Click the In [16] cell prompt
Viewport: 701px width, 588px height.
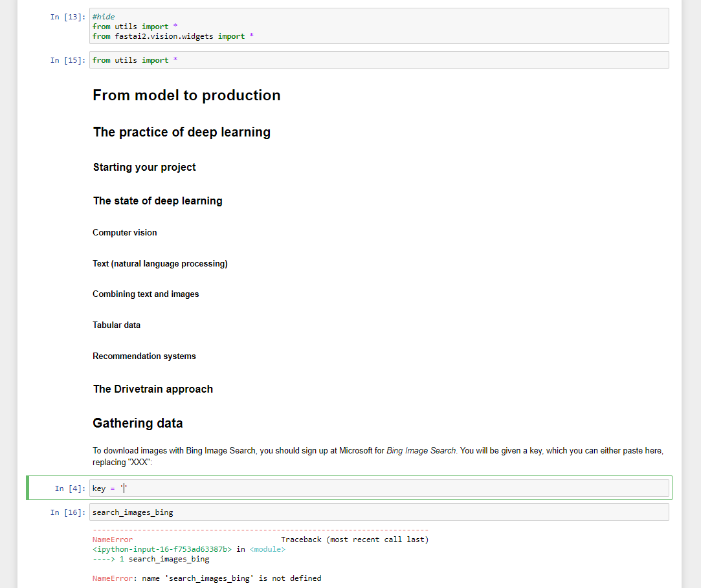(67, 512)
